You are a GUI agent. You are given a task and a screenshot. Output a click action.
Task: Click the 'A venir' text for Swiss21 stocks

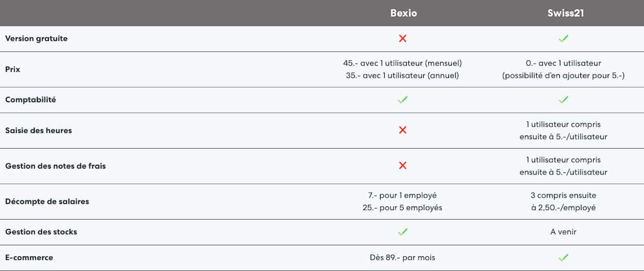(x=564, y=232)
